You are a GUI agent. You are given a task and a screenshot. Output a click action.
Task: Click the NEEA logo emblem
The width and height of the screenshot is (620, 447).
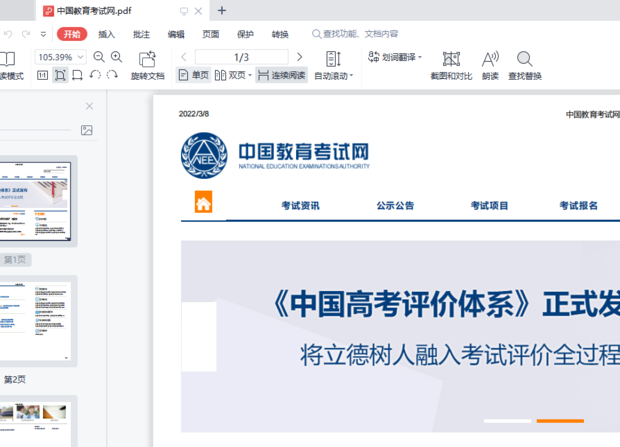[x=204, y=155]
